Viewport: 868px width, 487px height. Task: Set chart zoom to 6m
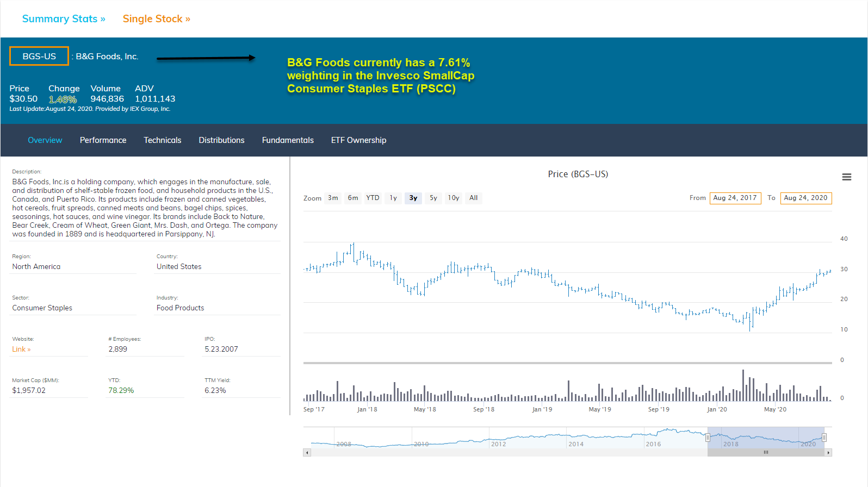[353, 198]
